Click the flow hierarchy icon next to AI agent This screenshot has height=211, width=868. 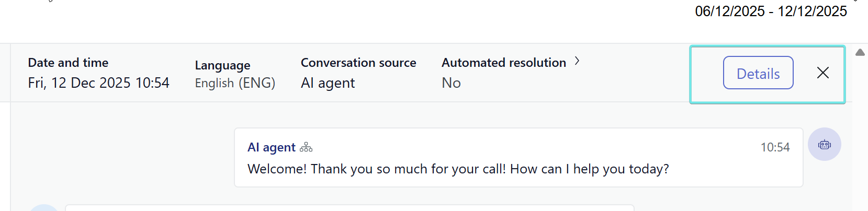click(306, 148)
